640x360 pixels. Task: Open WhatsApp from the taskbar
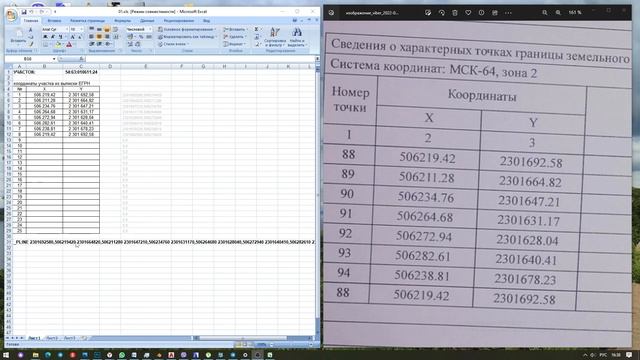[x=122, y=355]
